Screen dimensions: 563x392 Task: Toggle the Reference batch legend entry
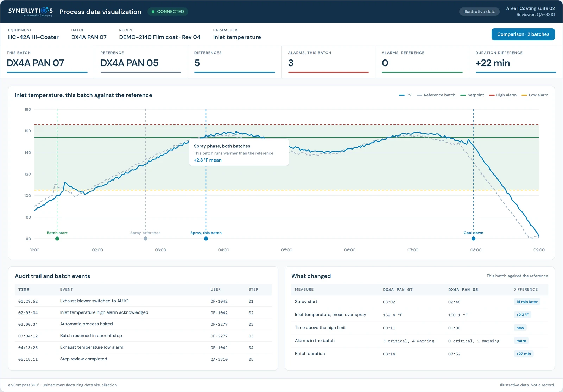tap(436, 95)
